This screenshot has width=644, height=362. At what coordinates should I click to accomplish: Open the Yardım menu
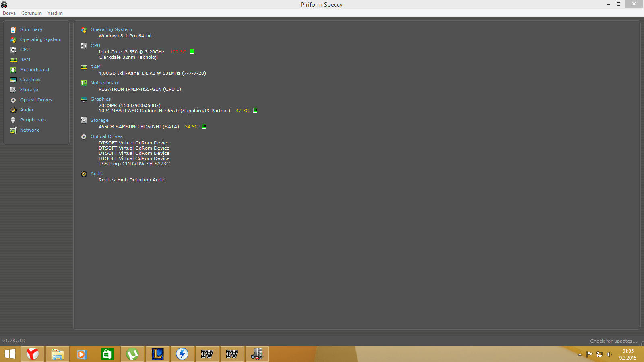[55, 13]
